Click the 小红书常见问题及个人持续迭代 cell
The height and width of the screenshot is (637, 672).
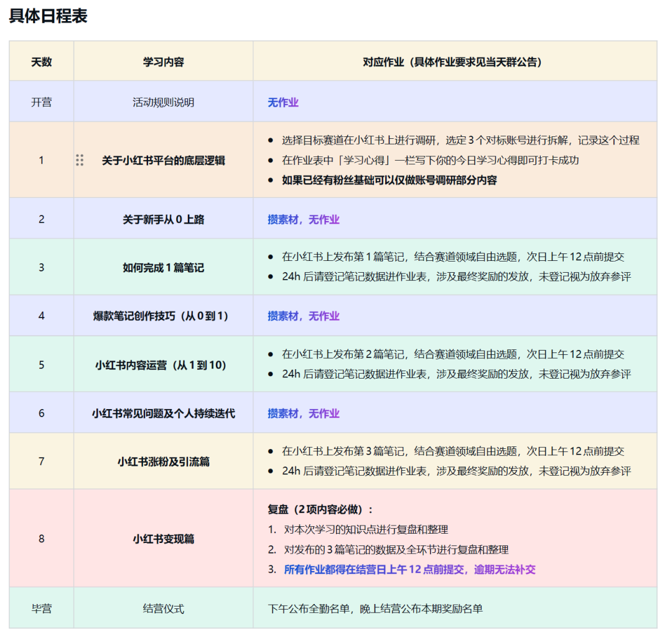(163, 413)
